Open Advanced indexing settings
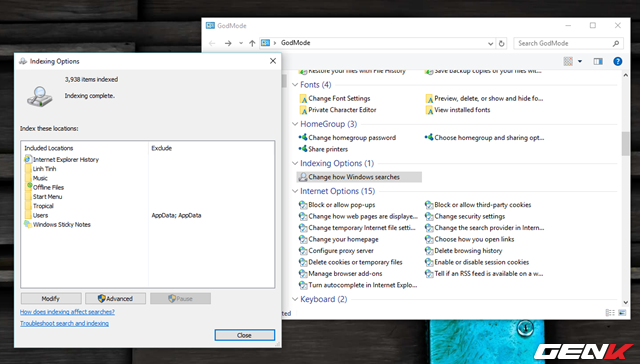 pyautogui.click(x=116, y=299)
